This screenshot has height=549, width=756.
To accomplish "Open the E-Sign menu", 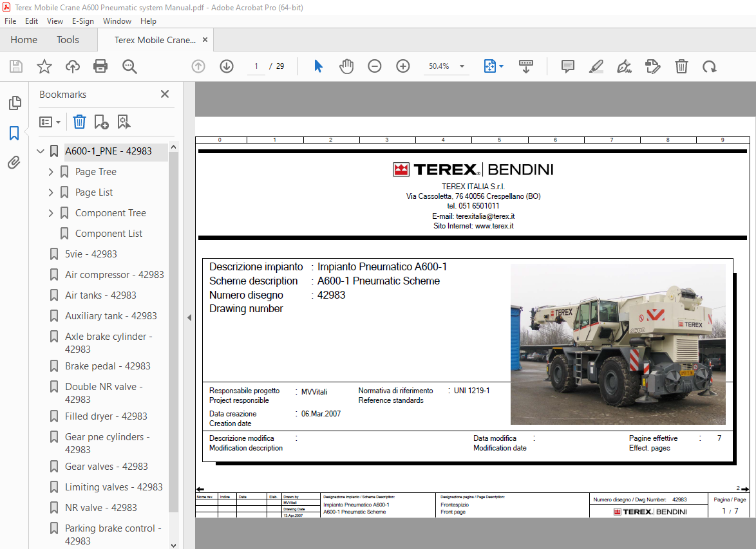I will pos(83,21).
